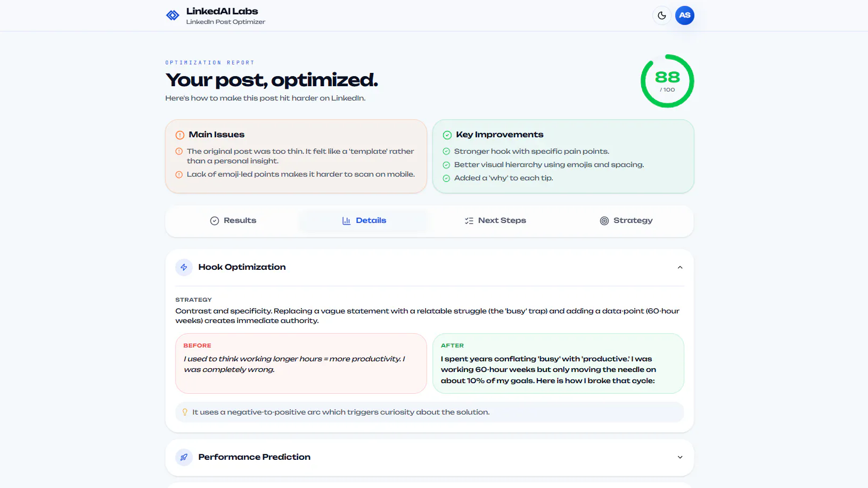The image size is (868, 488).
Task: Select the Details tab
Action: [364, 221]
